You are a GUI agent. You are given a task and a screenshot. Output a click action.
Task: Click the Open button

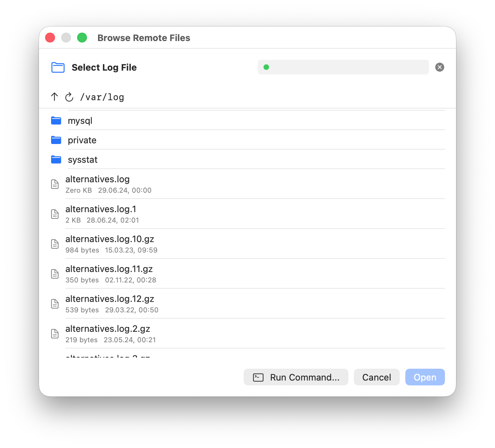[425, 377]
